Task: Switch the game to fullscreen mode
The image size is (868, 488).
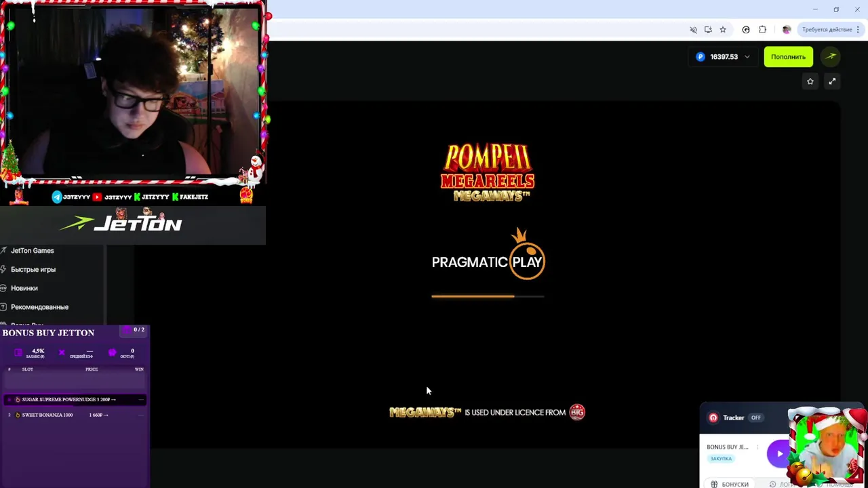Action: tap(832, 81)
